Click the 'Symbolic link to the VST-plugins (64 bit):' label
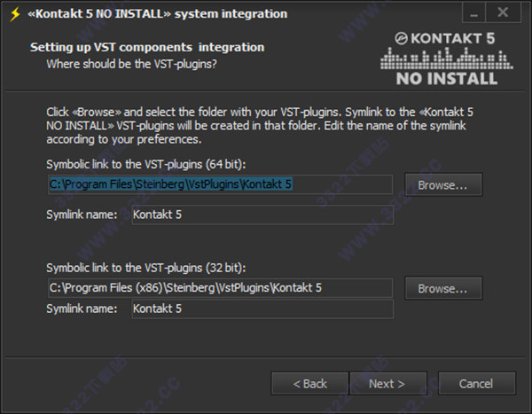The height and width of the screenshot is (414, 532). coord(146,164)
